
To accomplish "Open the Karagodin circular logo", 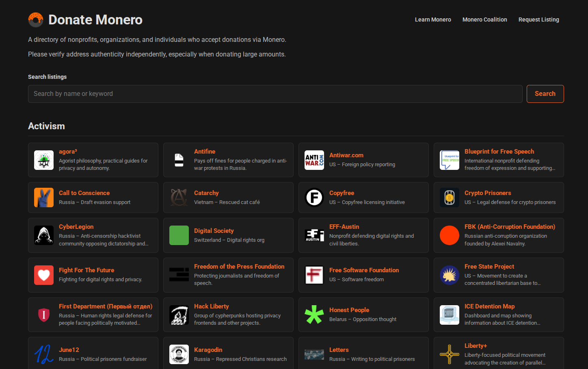I will [179, 354].
